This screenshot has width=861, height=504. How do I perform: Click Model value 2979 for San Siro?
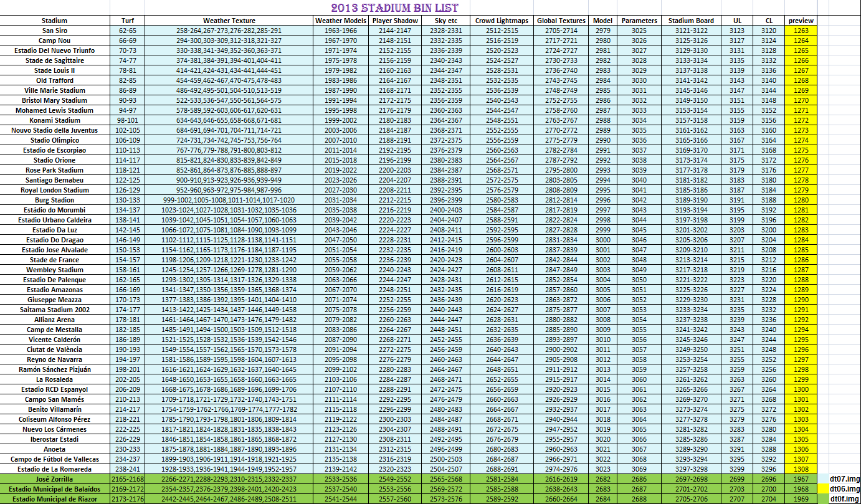click(x=603, y=31)
